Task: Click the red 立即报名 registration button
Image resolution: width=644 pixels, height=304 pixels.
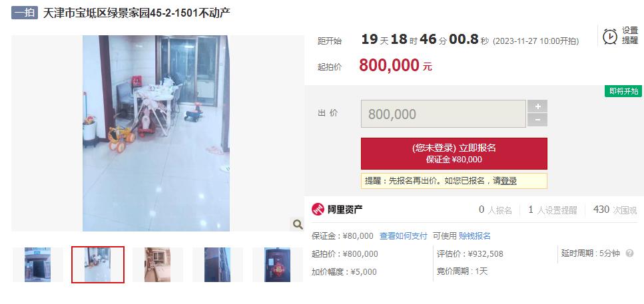Action: [x=454, y=154]
